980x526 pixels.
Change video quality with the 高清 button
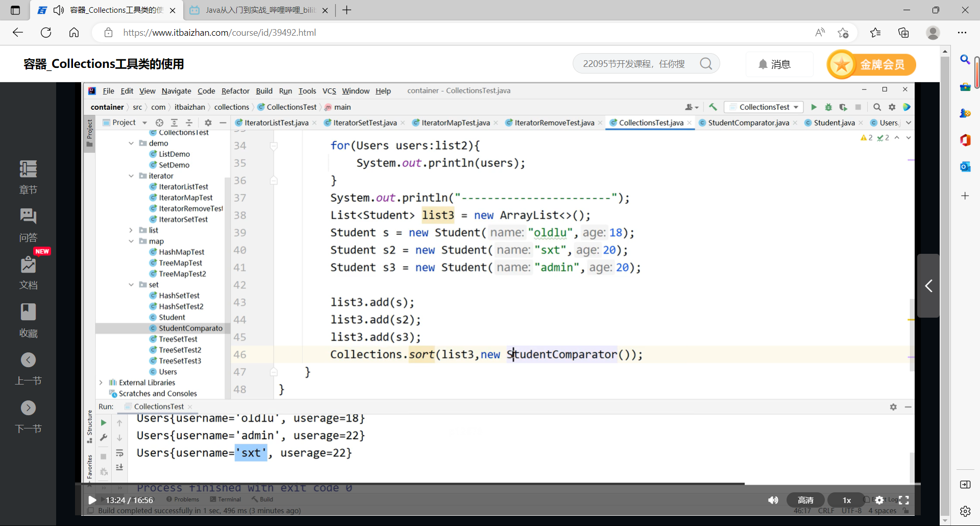click(805, 500)
